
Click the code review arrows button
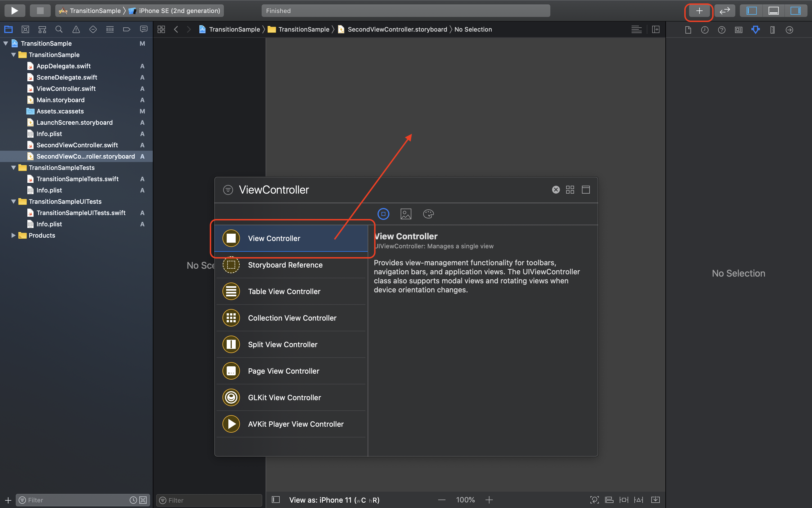(724, 11)
